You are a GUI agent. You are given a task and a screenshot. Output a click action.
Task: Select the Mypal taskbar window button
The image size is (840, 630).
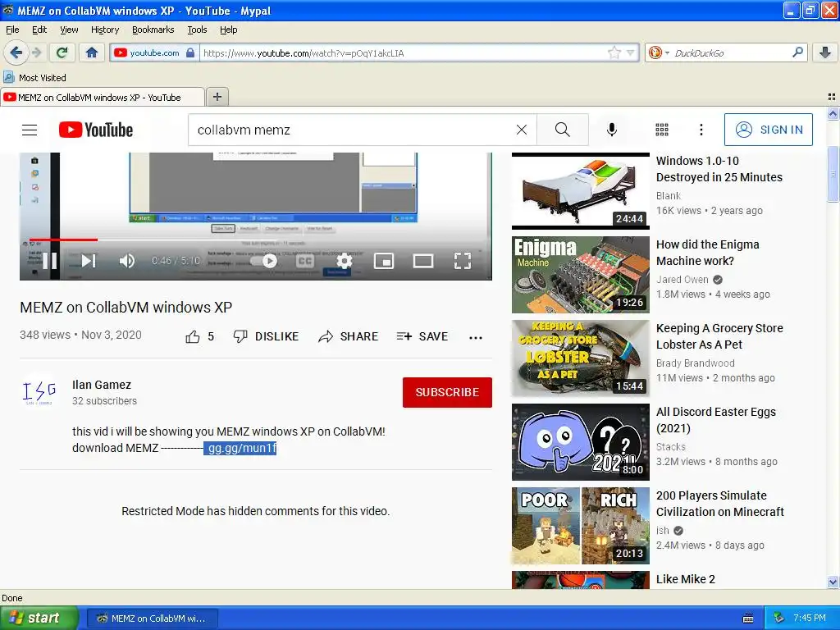152,619
